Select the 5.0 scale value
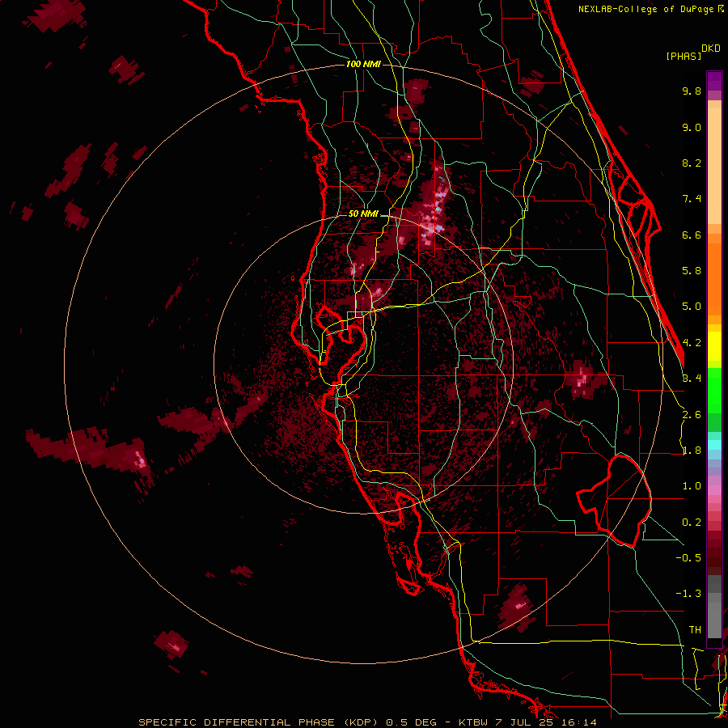The image size is (728, 728). [x=692, y=307]
